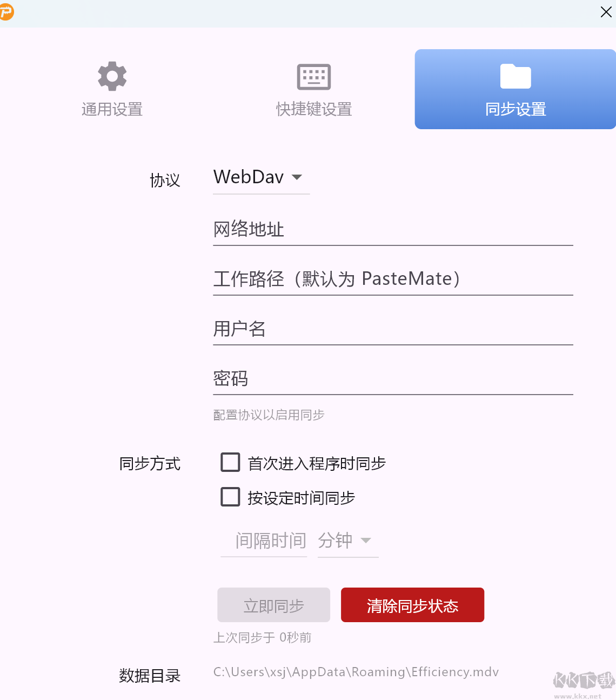
Task: Click the 立即同步 button
Action: click(x=273, y=605)
